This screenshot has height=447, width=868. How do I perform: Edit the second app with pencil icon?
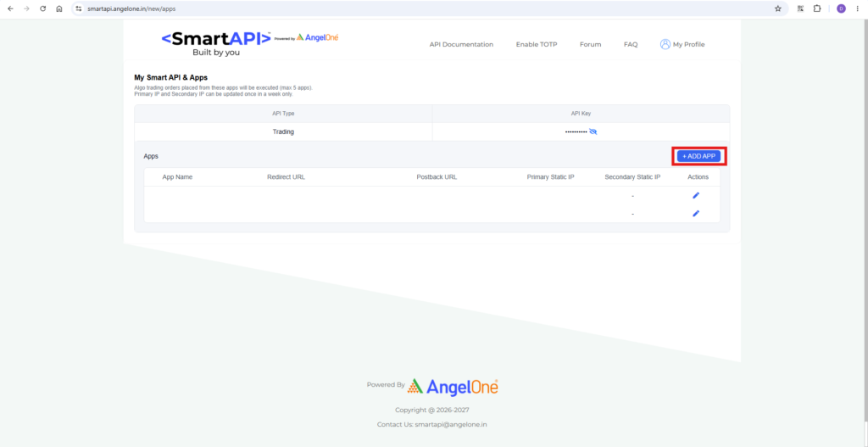click(696, 213)
